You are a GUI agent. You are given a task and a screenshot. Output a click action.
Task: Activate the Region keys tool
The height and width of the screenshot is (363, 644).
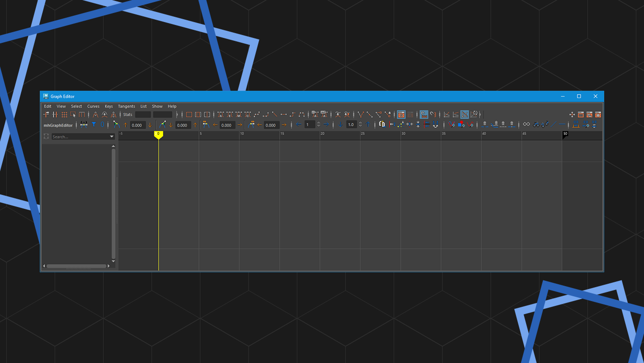click(73, 114)
